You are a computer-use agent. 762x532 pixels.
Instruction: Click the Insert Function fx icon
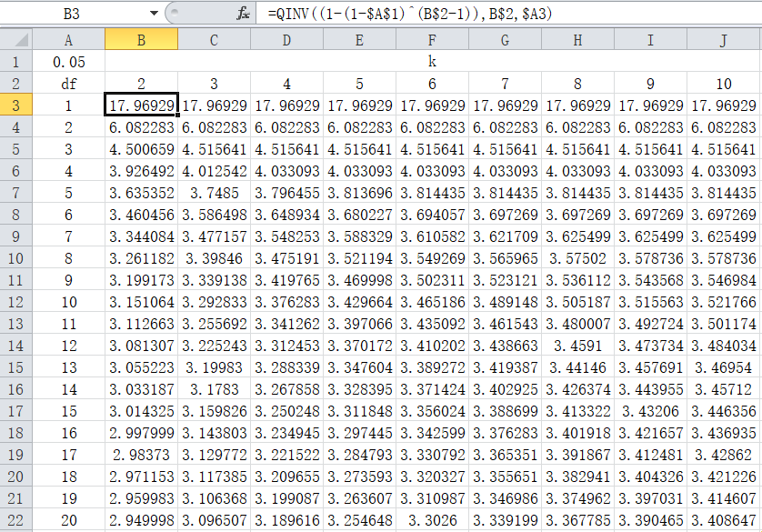243,14
